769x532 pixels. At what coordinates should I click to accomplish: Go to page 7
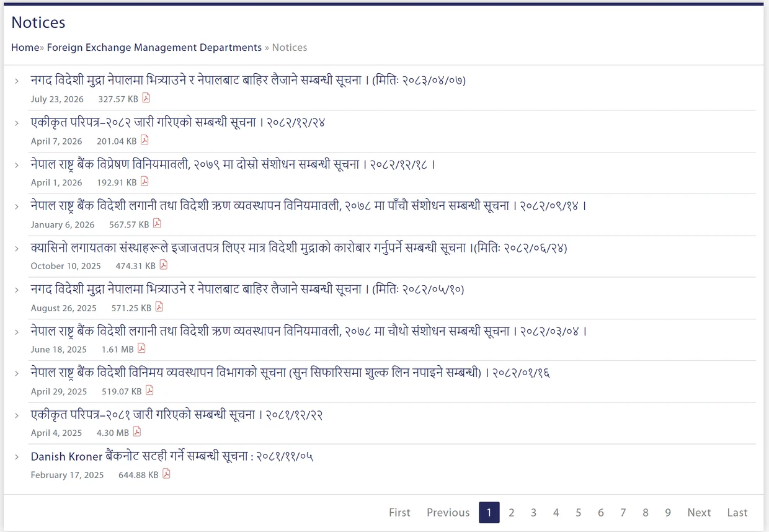tap(623, 512)
